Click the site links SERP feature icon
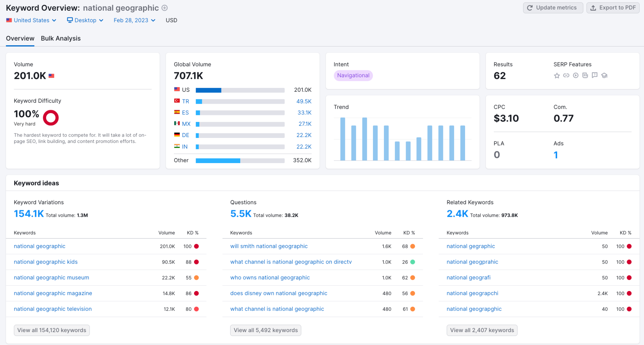The height and width of the screenshot is (345, 644). point(566,75)
